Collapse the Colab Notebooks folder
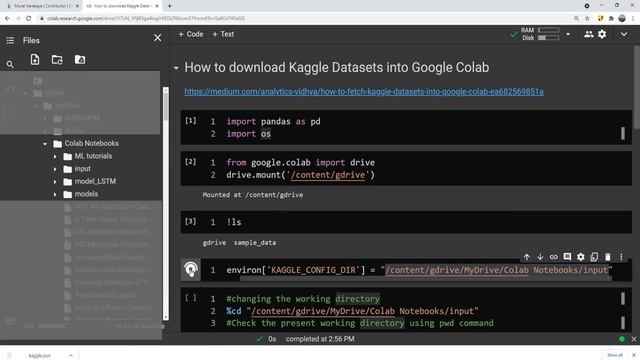 pos(45,144)
